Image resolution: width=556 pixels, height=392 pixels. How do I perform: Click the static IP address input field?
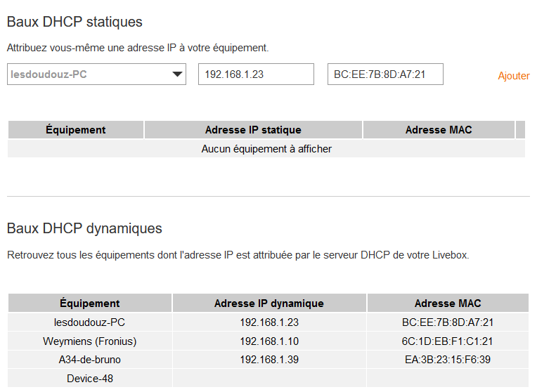tap(256, 74)
